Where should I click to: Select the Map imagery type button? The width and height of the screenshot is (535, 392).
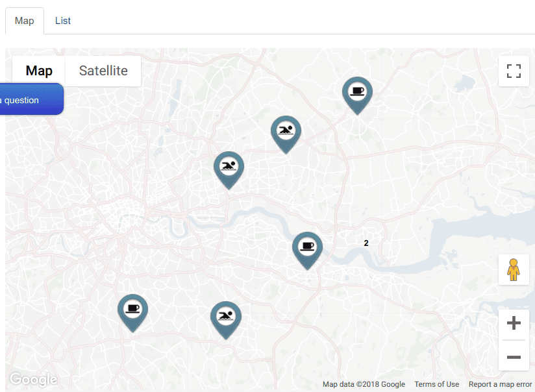(39, 71)
